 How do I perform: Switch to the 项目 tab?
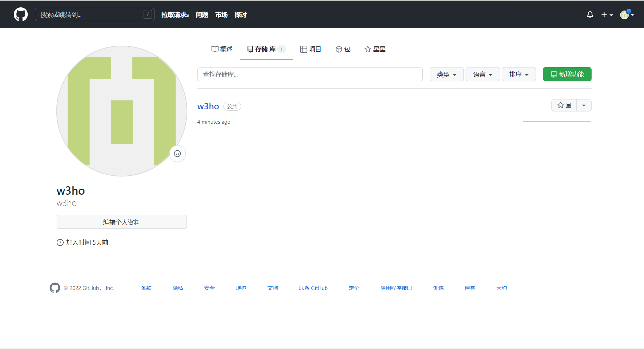click(311, 49)
